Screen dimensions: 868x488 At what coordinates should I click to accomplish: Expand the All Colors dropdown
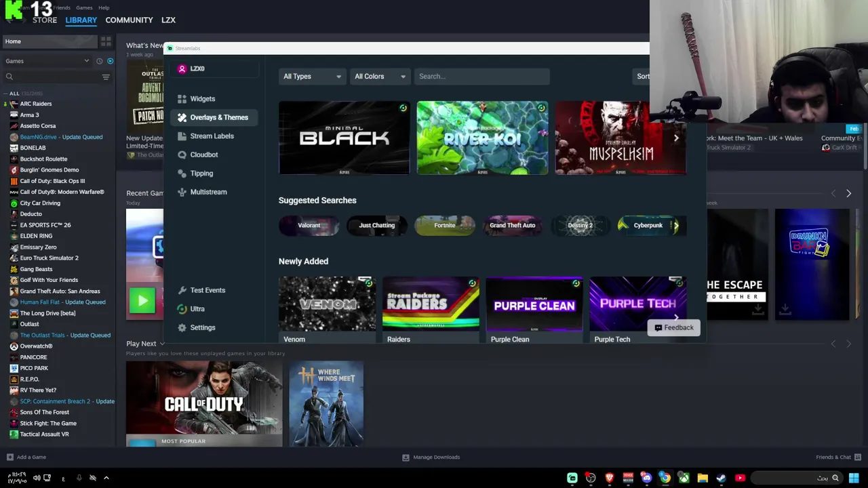379,77
